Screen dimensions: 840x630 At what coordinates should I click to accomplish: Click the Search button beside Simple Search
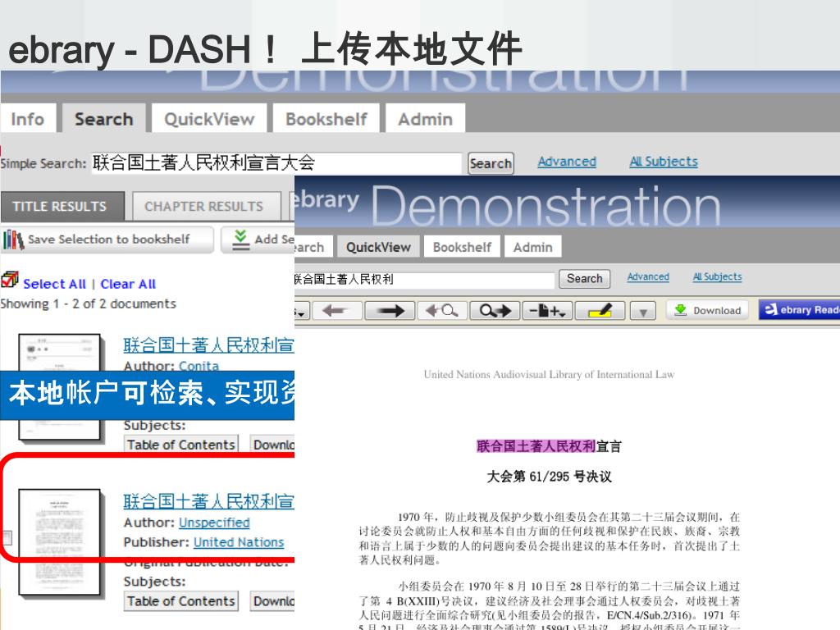point(491,163)
